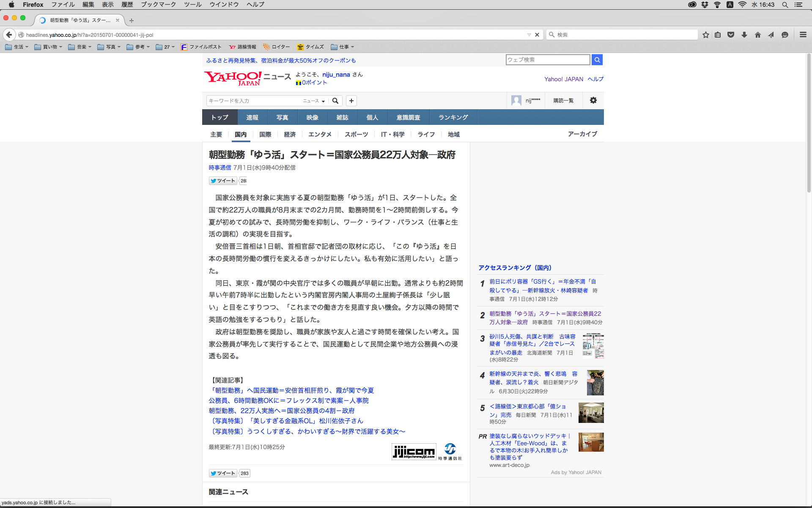Click the blue web search magnifier button
This screenshot has width=812, height=508.
597,60
